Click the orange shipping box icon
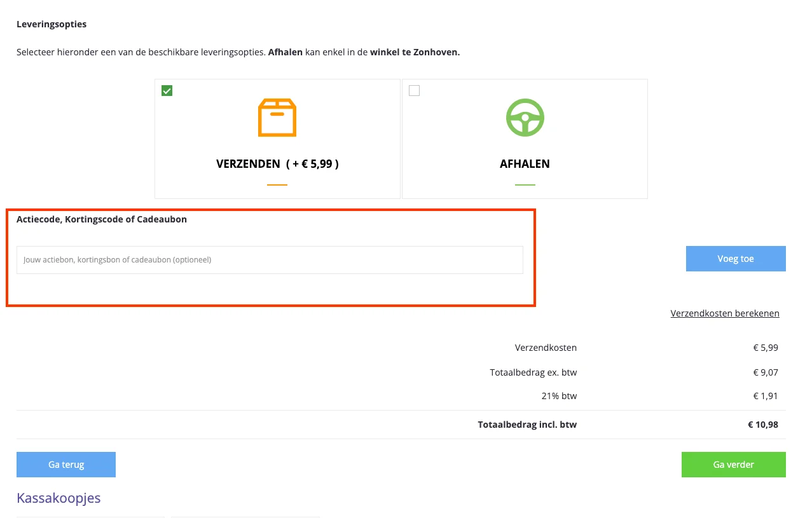The width and height of the screenshot is (812, 518). pos(277,118)
